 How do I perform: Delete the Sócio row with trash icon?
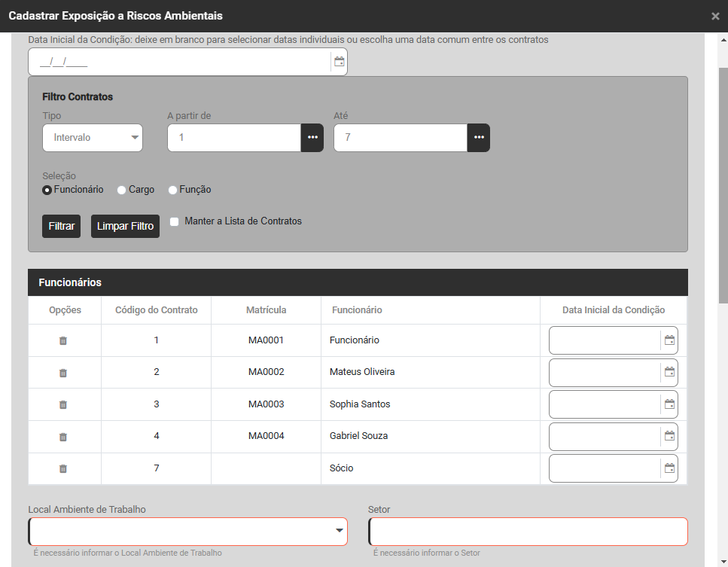[x=63, y=468]
